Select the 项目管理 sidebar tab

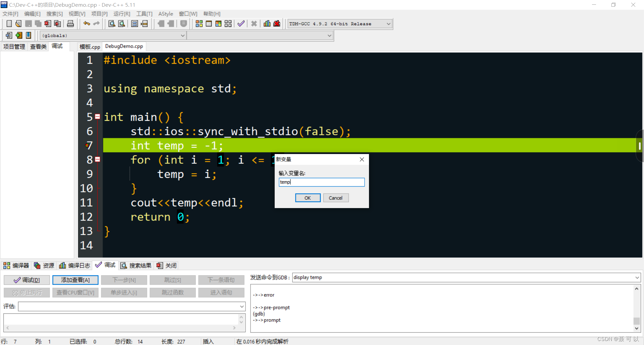click(x=14, y=47)
